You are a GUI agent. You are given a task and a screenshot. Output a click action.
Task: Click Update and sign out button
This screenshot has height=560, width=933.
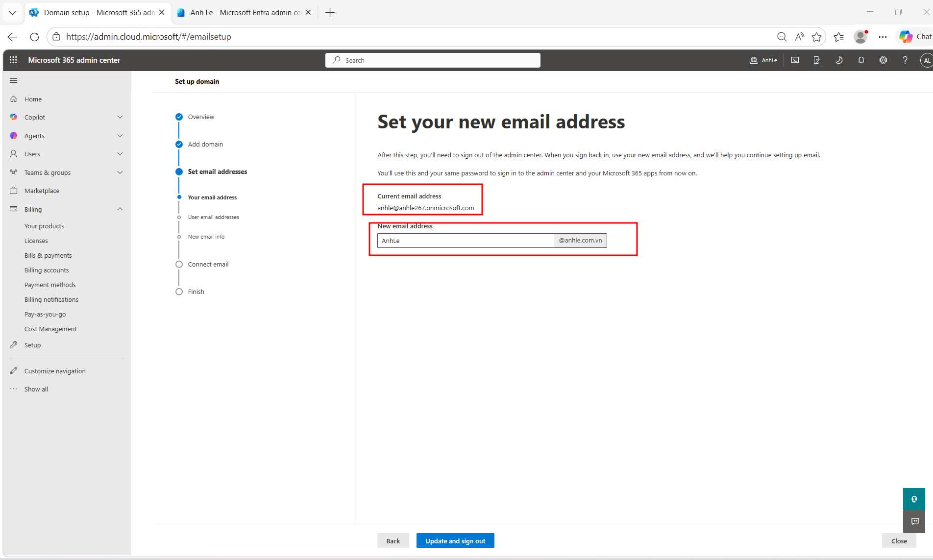[455, 541]
